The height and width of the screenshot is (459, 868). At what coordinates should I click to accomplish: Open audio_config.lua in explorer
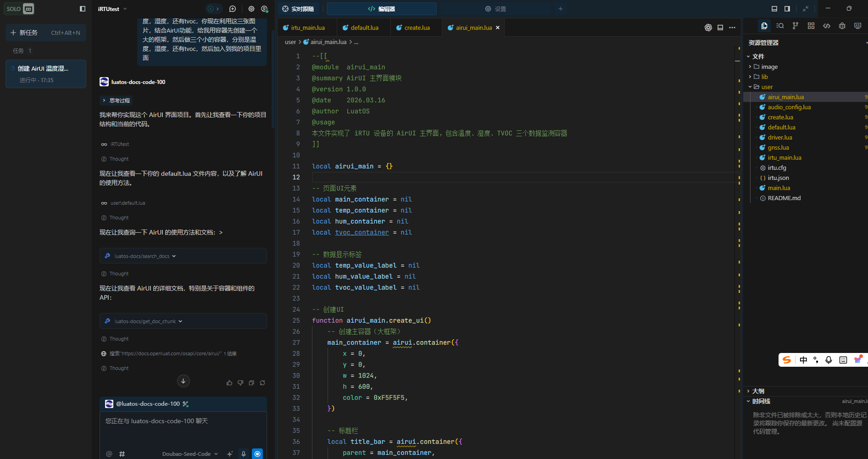[x=806, y=107]
